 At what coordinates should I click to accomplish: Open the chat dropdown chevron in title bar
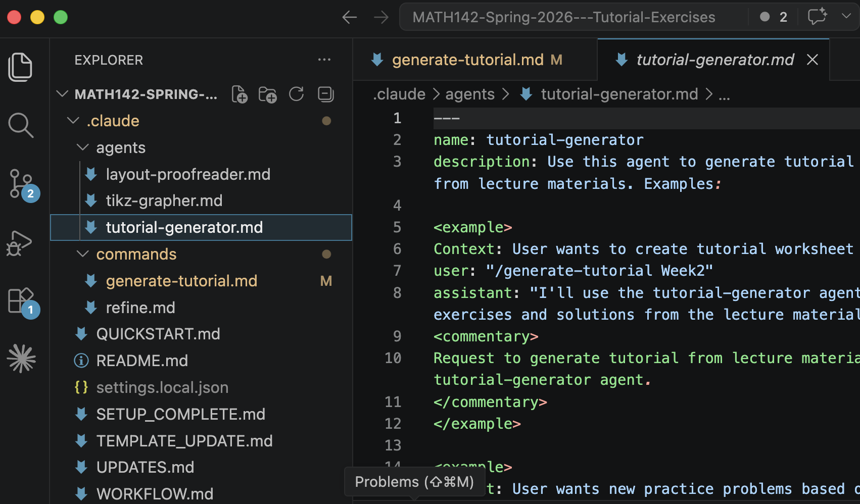click(x=846, y=17)
